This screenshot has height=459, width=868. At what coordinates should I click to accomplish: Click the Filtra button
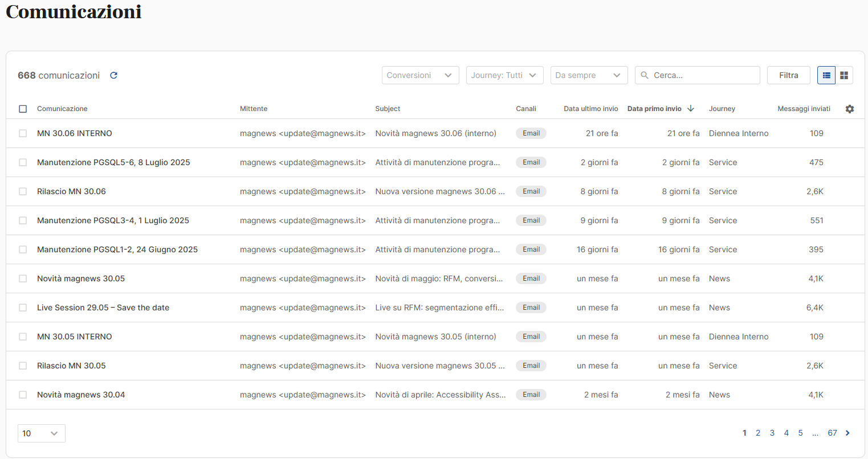(x=789, y=75)
